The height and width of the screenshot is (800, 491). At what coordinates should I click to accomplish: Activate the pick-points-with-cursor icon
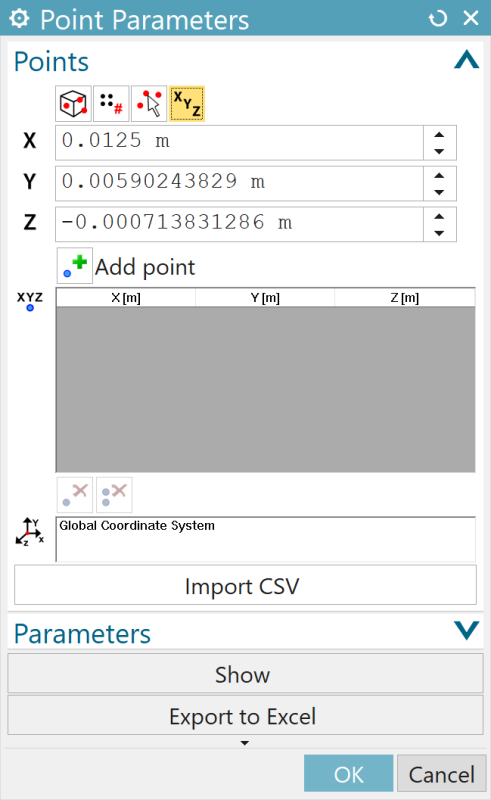tap(149, 104)
